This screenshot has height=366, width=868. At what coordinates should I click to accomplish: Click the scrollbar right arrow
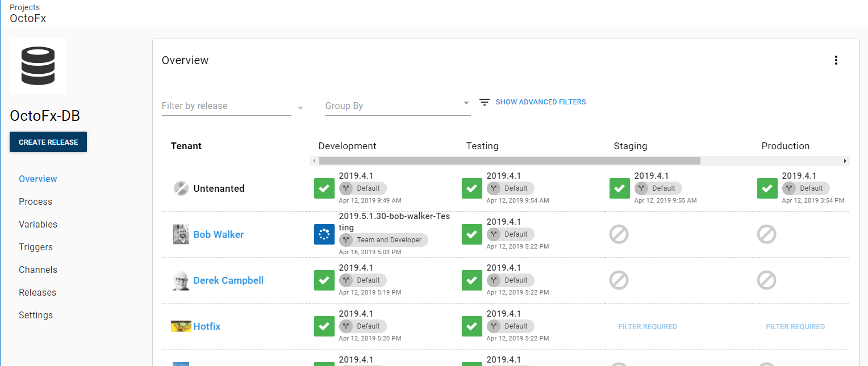click(x=845, y=161)
